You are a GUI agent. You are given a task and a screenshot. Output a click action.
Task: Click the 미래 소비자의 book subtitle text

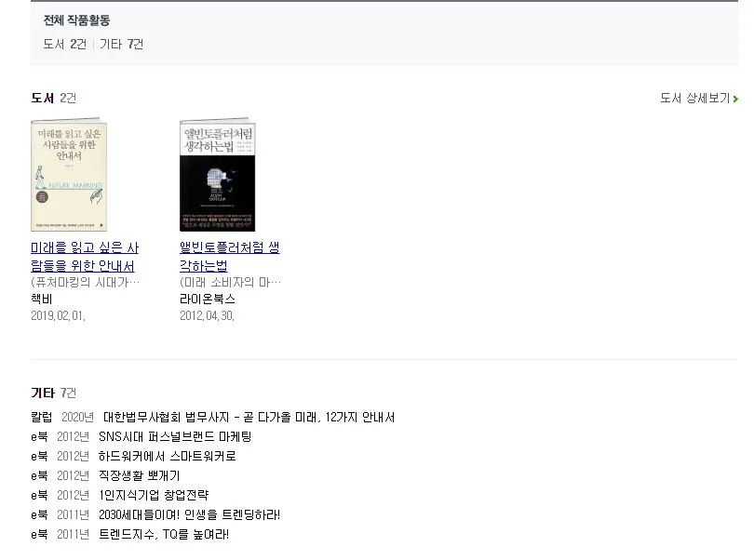pos(230,282)
